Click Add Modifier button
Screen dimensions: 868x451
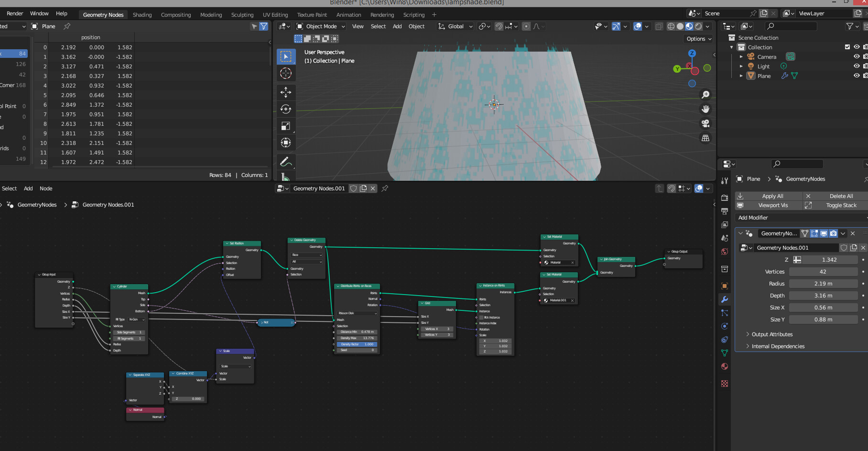802,218
